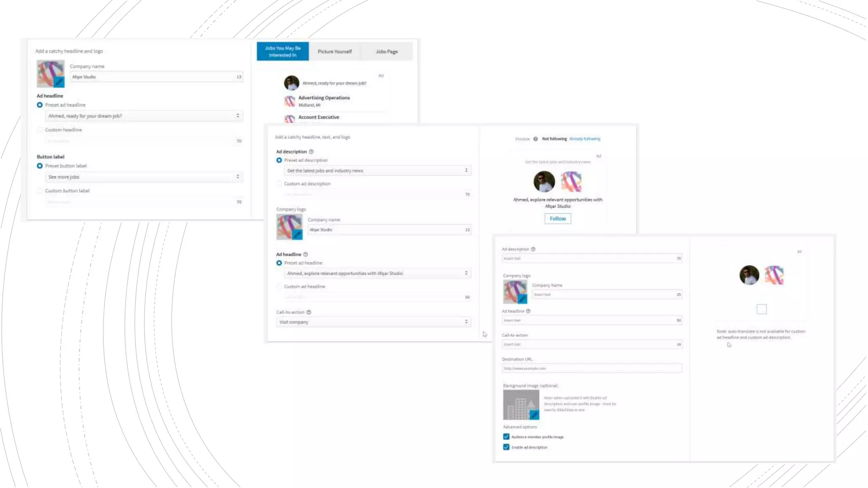Edit the Background image using its pencil icon
The height and width of the screenshot is (488, 868).
[534, 415]
